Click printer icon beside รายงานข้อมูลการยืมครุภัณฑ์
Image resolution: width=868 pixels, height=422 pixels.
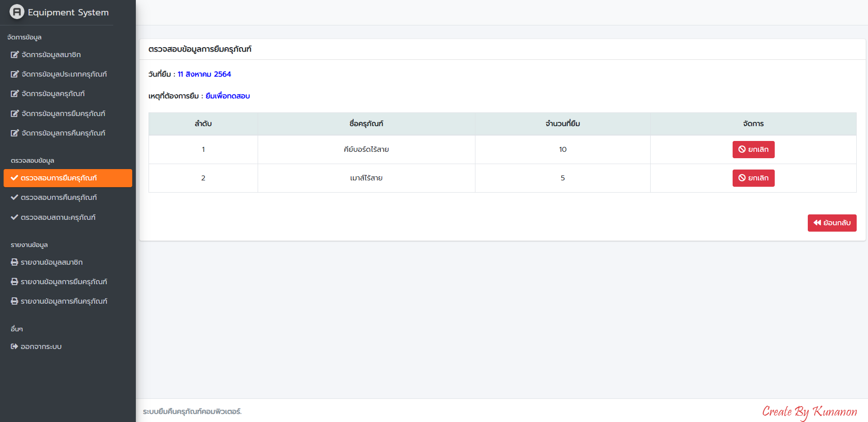click(x=14, y=282)
